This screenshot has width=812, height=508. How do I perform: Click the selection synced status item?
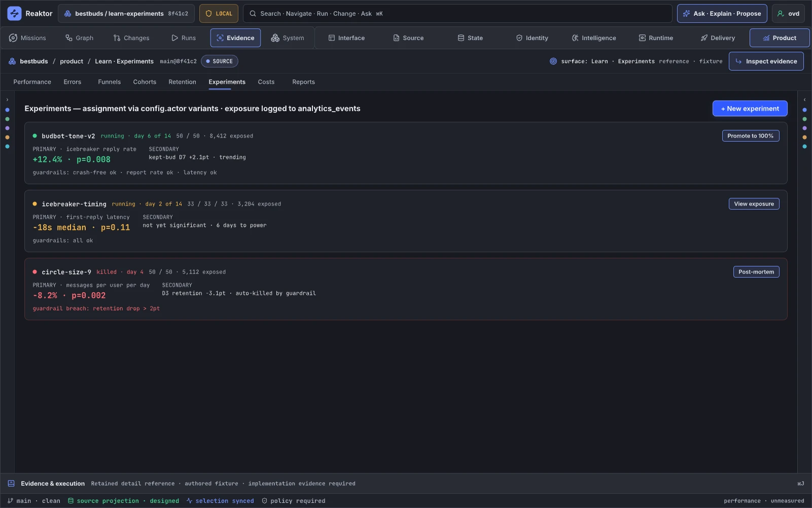point(220,501)
